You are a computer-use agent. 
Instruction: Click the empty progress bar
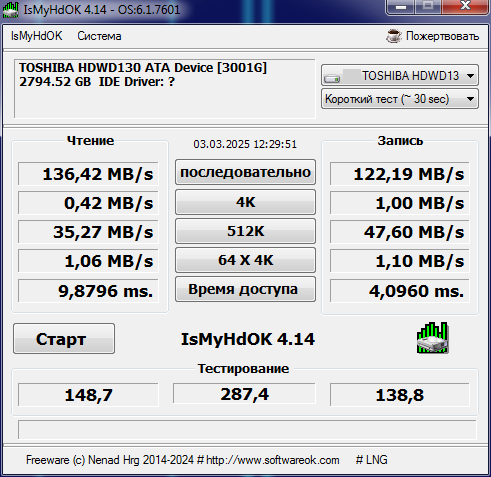pos(247,430)
